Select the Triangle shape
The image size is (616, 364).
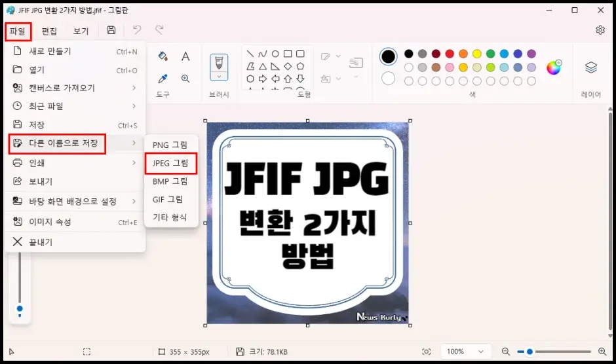coord(262,66)
